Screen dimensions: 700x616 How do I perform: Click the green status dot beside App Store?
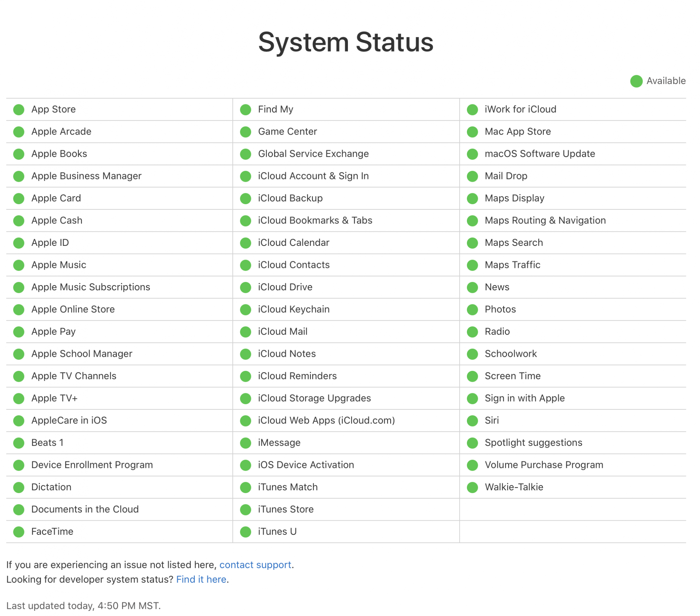pyautogui.click(x=19, y=110)
